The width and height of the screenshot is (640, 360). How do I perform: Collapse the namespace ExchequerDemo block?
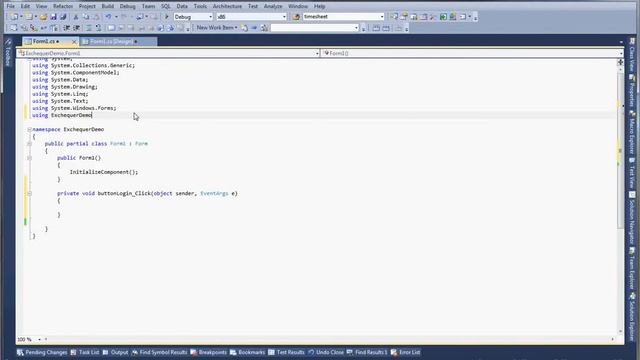click(29, 129)
